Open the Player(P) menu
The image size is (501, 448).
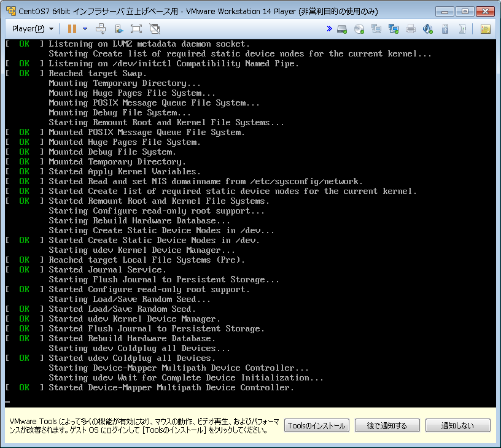tap(33, 29)
